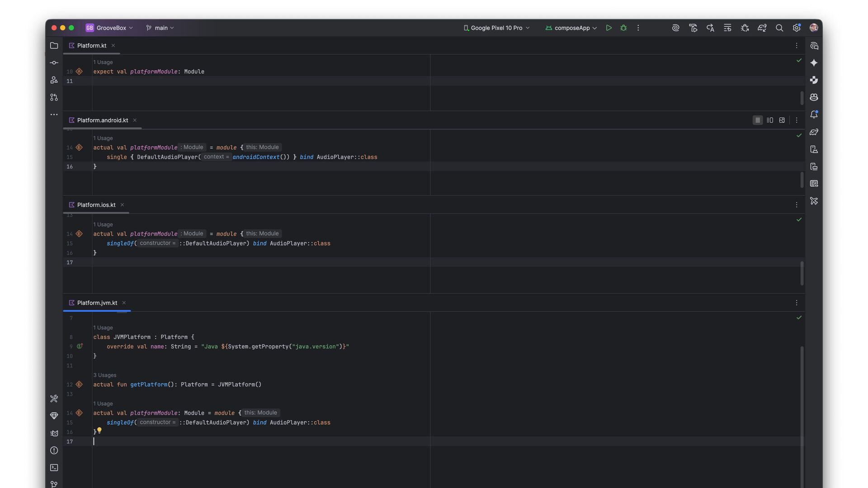The image size is (868, 488).
Task: Open the Project folder tool window
Action: 54,46
